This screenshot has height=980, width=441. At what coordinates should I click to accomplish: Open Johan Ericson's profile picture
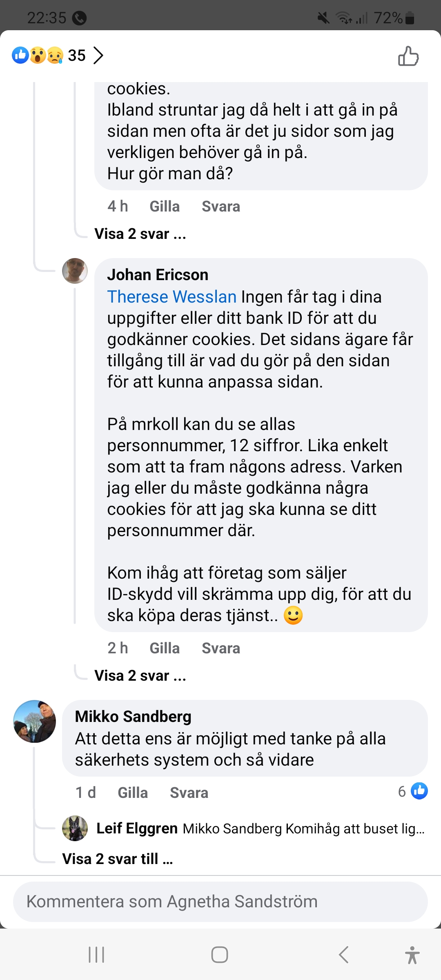click(x=75, y=271)
